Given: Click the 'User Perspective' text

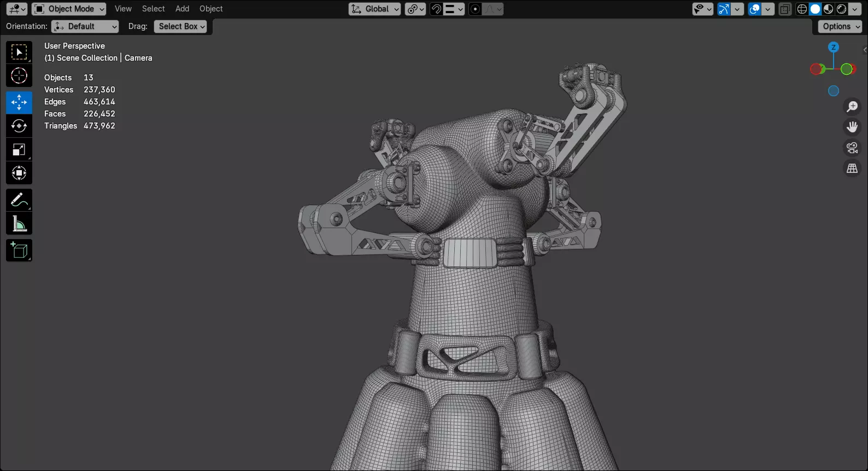Looking at the screenshot, I should 74,46.
